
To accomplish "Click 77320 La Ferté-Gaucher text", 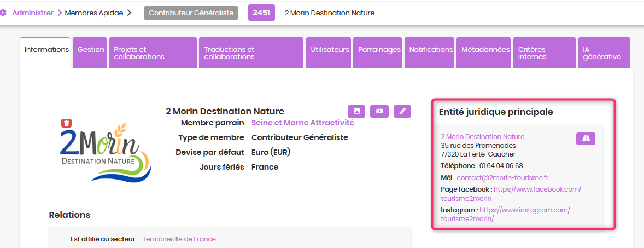I will point(478,154).
